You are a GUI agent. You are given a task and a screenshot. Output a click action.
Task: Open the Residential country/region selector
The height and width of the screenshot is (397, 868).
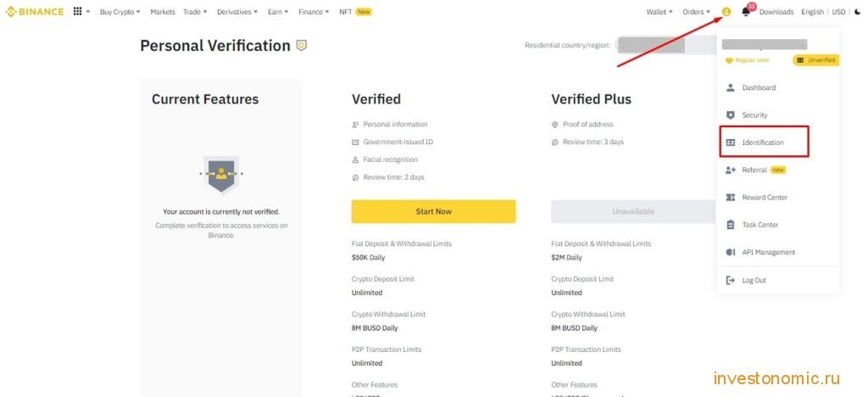666,46
